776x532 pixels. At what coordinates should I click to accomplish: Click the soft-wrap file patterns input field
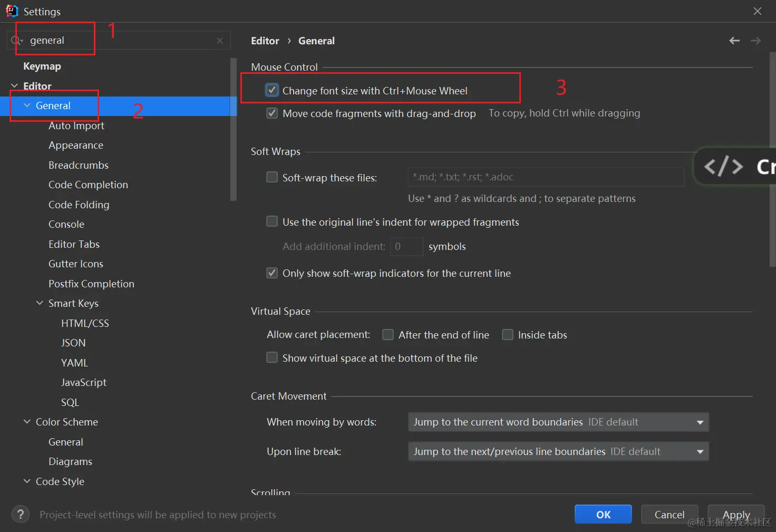tap(546, 177)
